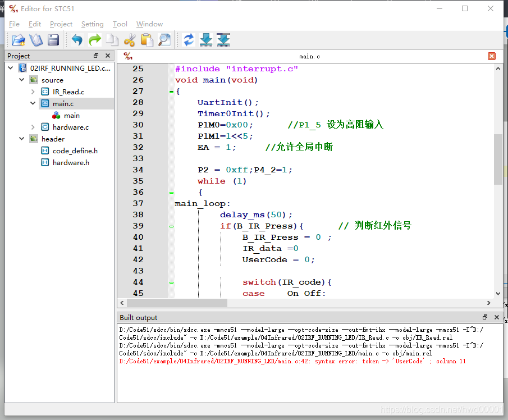This screenshot has width=508, height=420.
Task: Click the paste clipboard icon
Action: pos(147,40)
